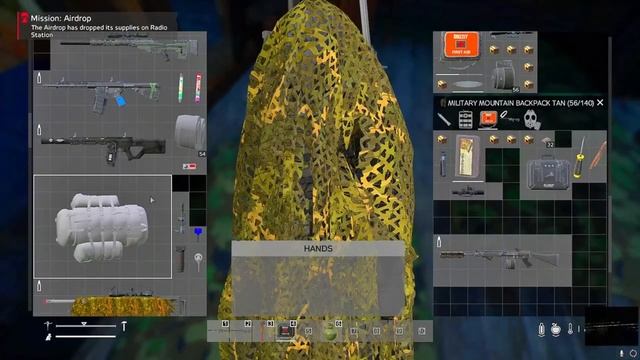Screen dimensions: 640x360
Task: Select the AK-style rifle in the backpack
Action: point(500,259)
